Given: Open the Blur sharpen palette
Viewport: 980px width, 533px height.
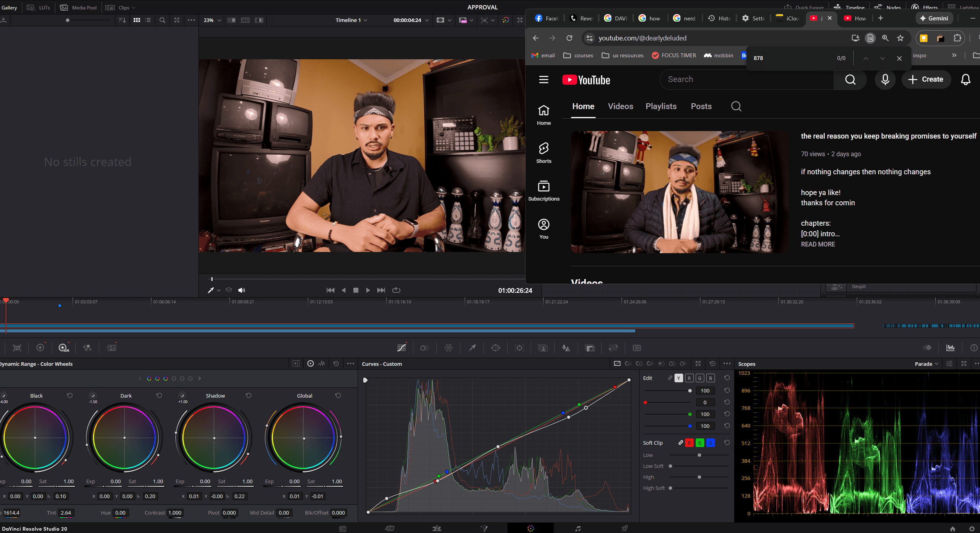Looking at the screenshot, I should click(x=566, y=348).
